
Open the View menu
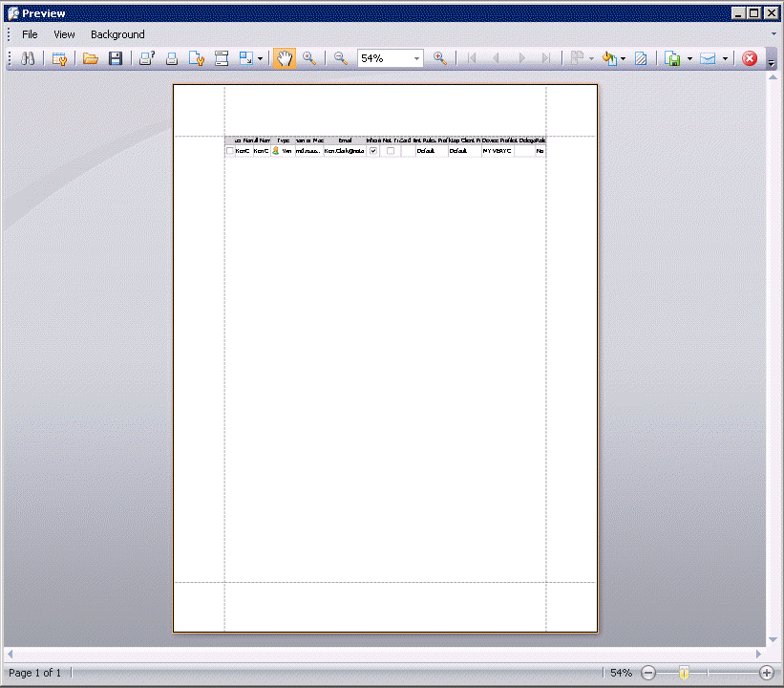[x=64, y=33]
